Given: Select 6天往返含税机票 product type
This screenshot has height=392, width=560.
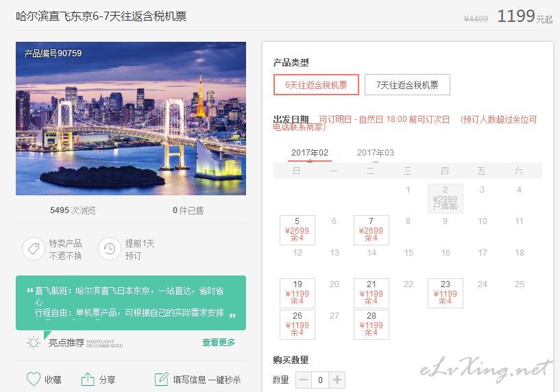Looking at the screenshot, I should click(316, 84).
